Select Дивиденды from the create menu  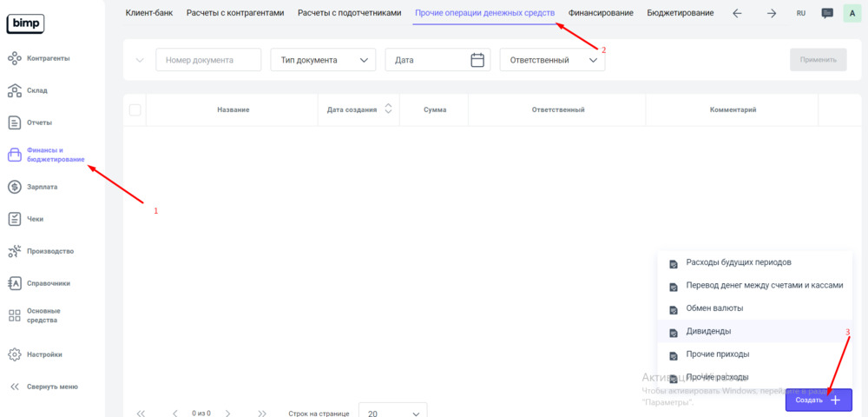coord(708,331)
